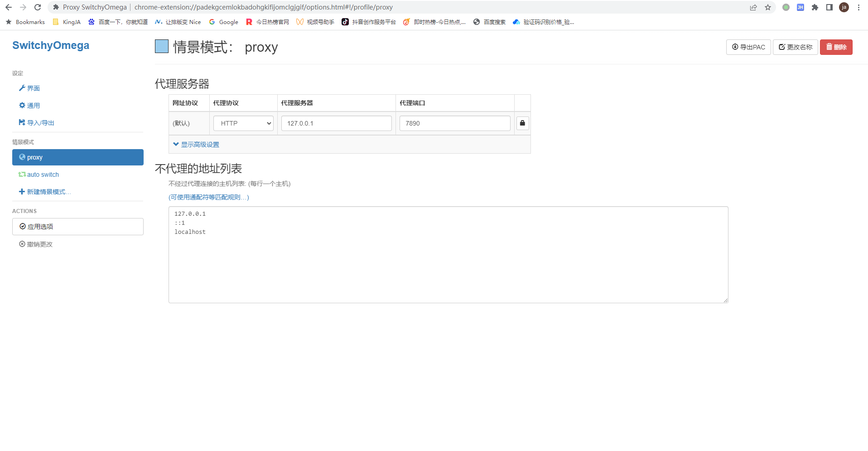Go back using the browser back arrow

(9, 7)
